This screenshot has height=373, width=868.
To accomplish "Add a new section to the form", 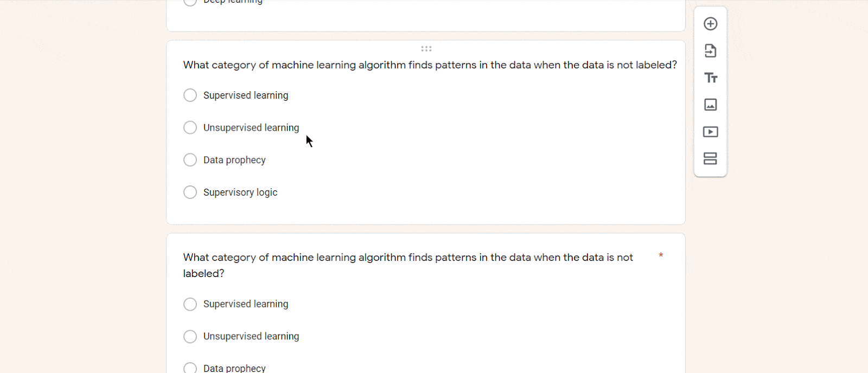I will (x=710, y=158).
